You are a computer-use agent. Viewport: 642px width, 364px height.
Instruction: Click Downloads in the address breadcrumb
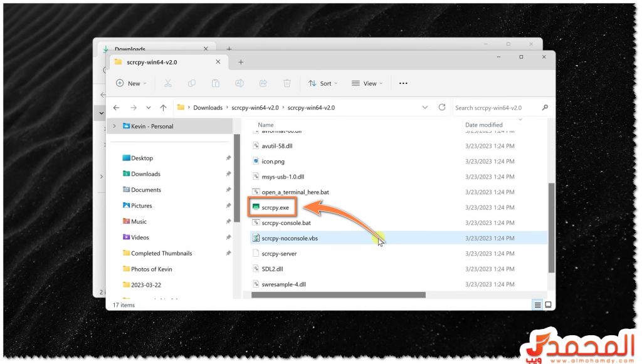tap(208, 108)
